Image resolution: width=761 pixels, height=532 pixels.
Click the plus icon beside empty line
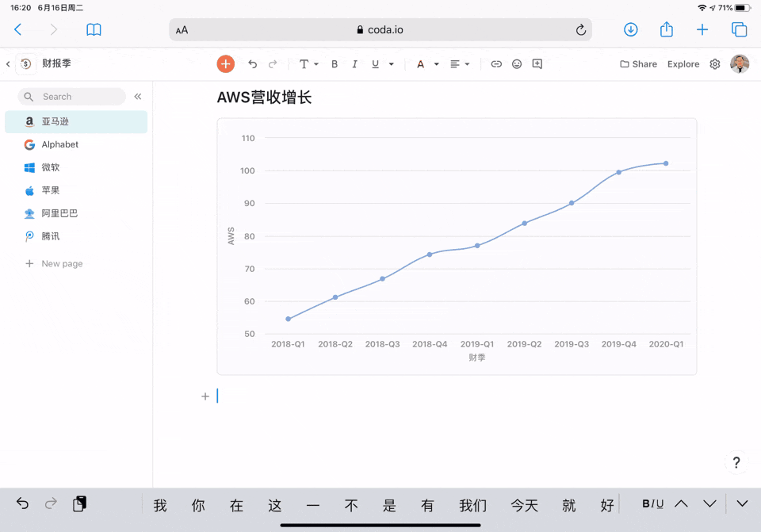coord(205,396)
